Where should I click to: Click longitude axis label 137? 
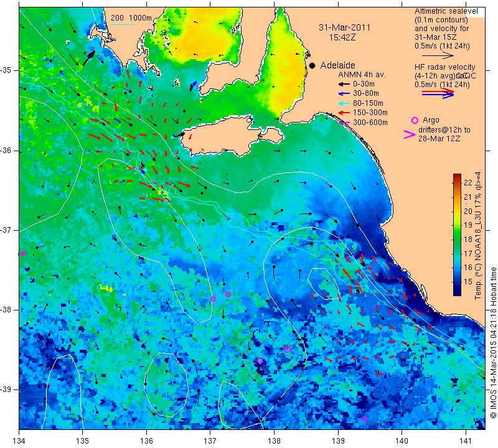click(210, 441)
